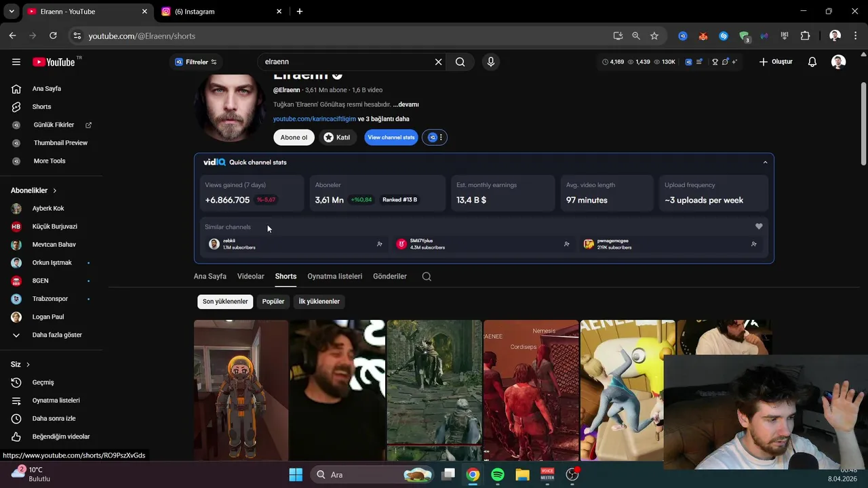Favorite similar channels with heart icon
The height and width of the screenshot is (488, 868).
(x=759, y=226)
